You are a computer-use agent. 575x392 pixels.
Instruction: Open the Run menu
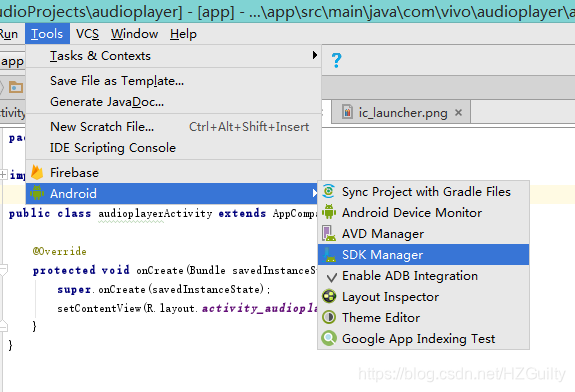tap(9, 34)
